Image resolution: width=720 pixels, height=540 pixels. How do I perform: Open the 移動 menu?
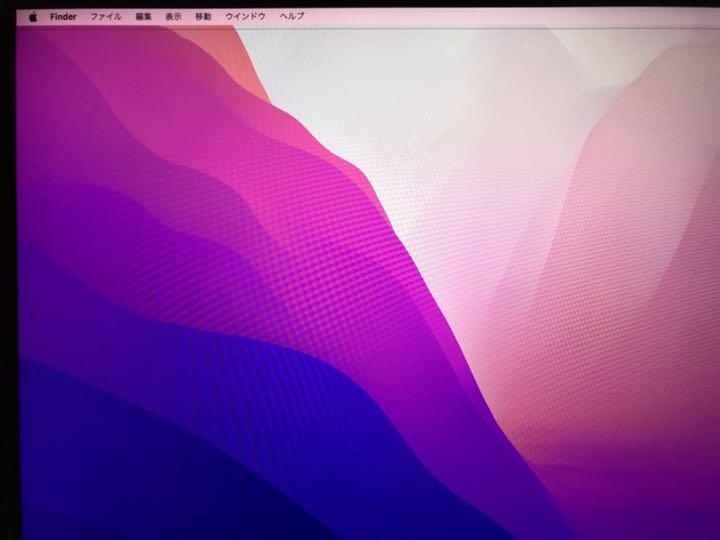click(x=203, y=17)
